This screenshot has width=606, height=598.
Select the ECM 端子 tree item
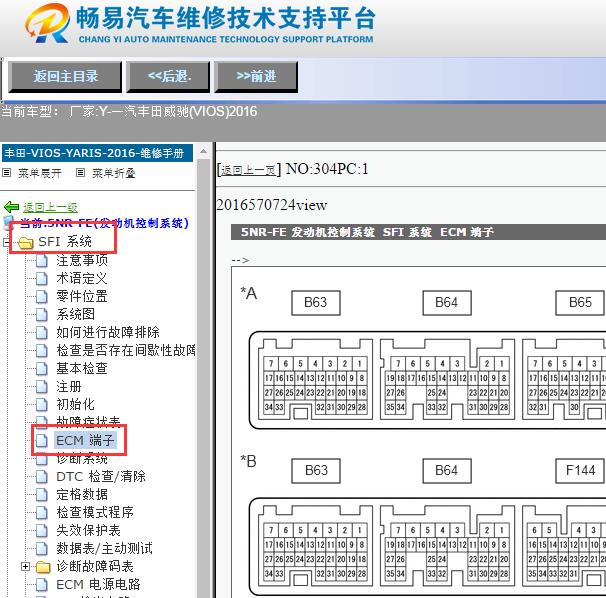pos(85,440)
